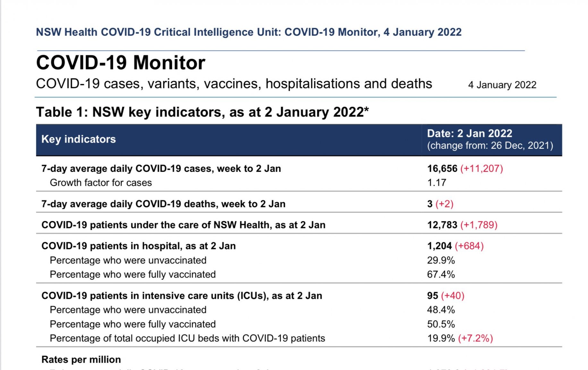Click the 95 ICU patients value

click(432, 296)
